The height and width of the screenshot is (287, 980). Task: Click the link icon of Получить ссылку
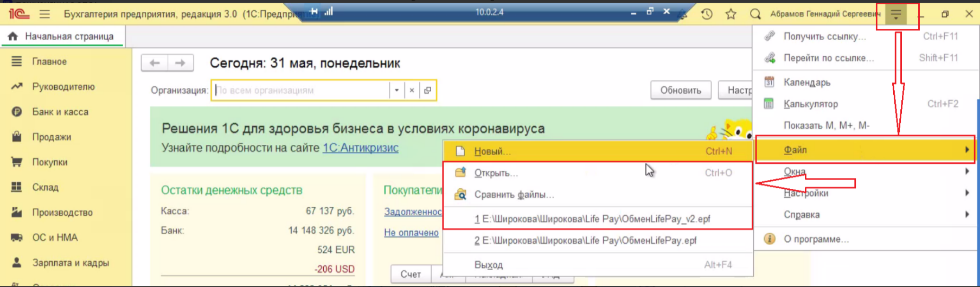[769, 36]
